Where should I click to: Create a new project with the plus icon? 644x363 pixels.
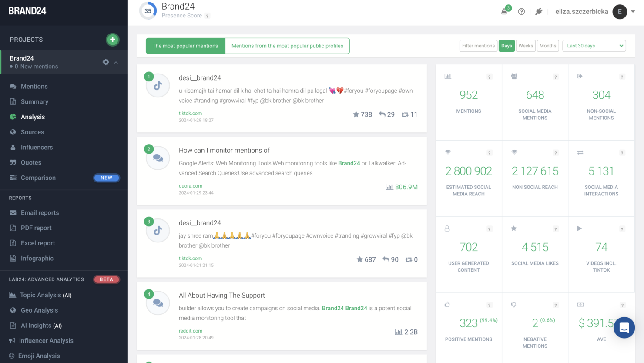113,39
